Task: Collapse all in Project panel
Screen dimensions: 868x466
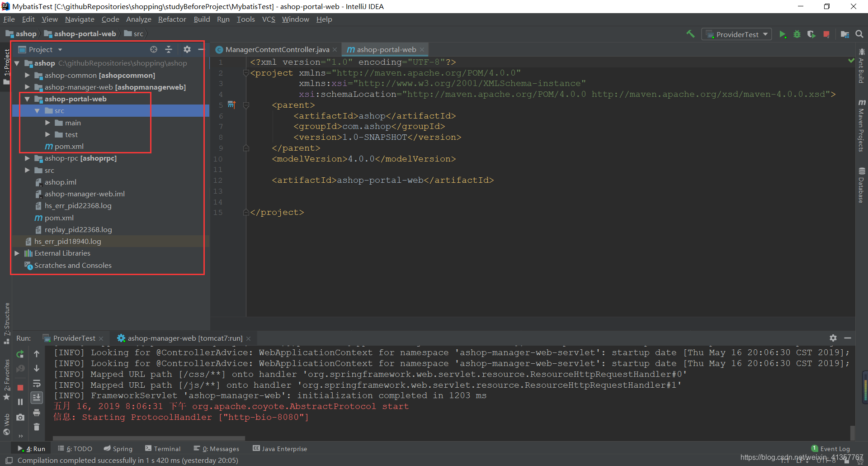Action: click(169, 49)
